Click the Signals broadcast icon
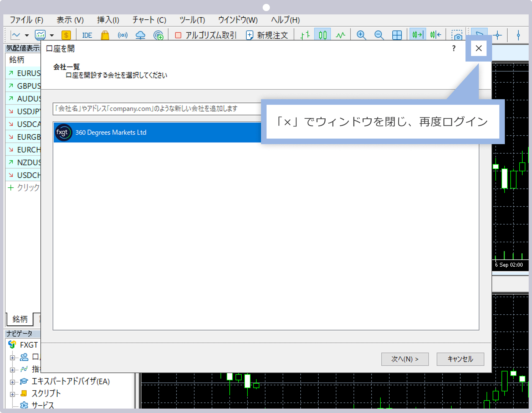The width and height of the screenshot is (532, 413). point(122,35)
